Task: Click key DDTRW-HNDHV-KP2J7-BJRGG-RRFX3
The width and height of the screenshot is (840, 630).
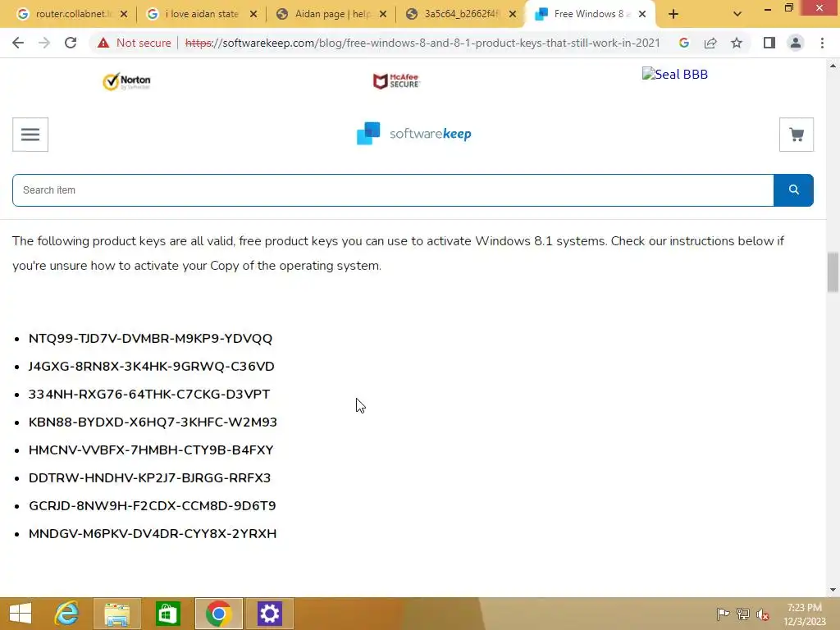Action: [x=149, y=478]
